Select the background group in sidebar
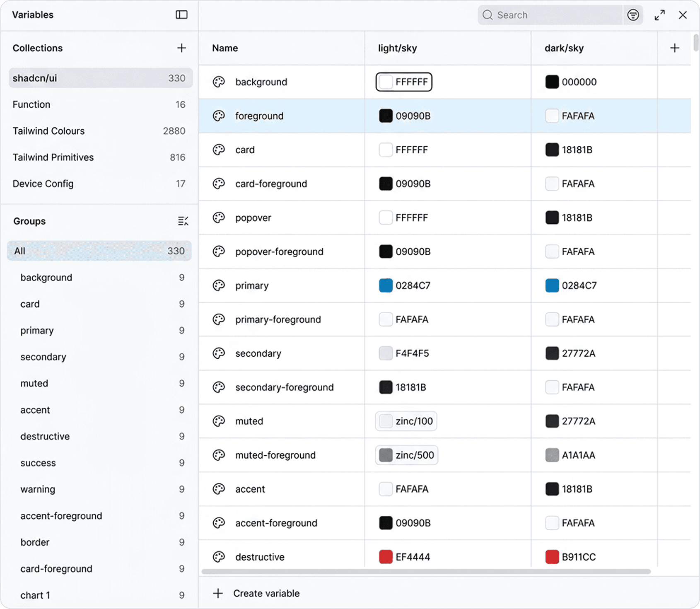Viewport: 700px width, 609px height. tap(99, 278)
